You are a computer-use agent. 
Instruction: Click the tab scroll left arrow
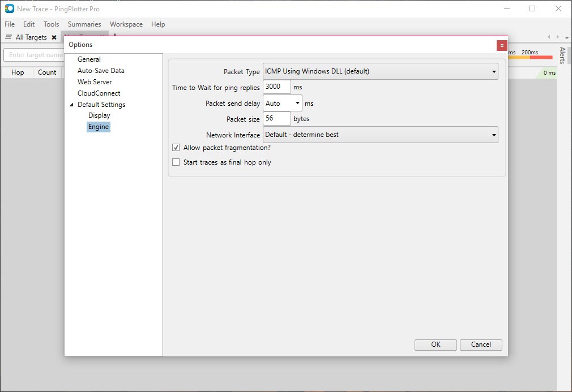(549, 37)
